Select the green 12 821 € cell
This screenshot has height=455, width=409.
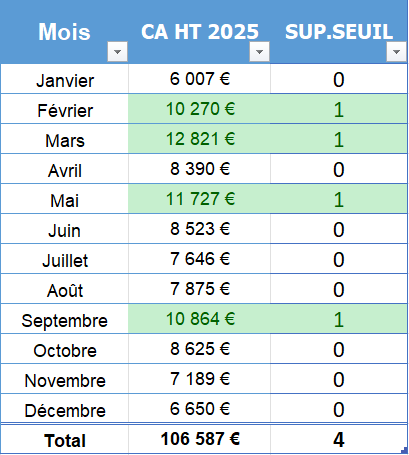(199, 139)
